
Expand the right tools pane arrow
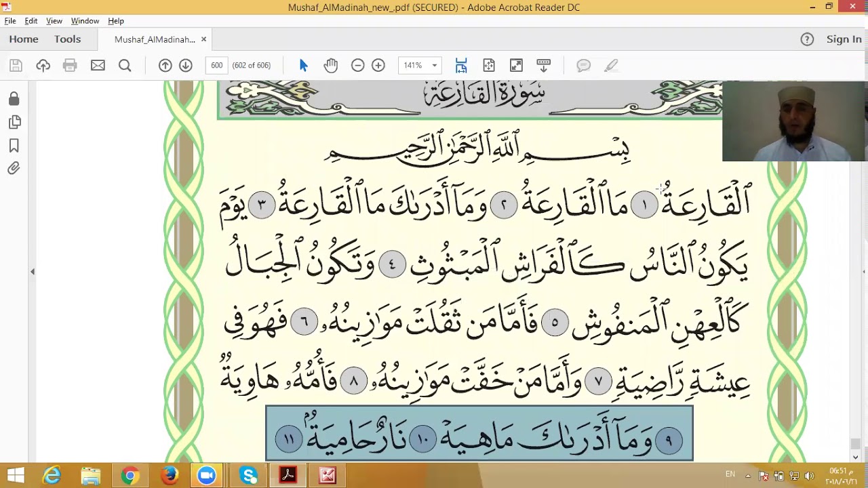(864, 271)
